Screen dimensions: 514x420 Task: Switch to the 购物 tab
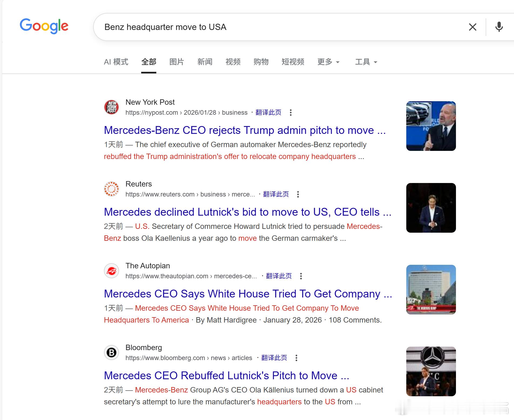click(x=261, y=62)
